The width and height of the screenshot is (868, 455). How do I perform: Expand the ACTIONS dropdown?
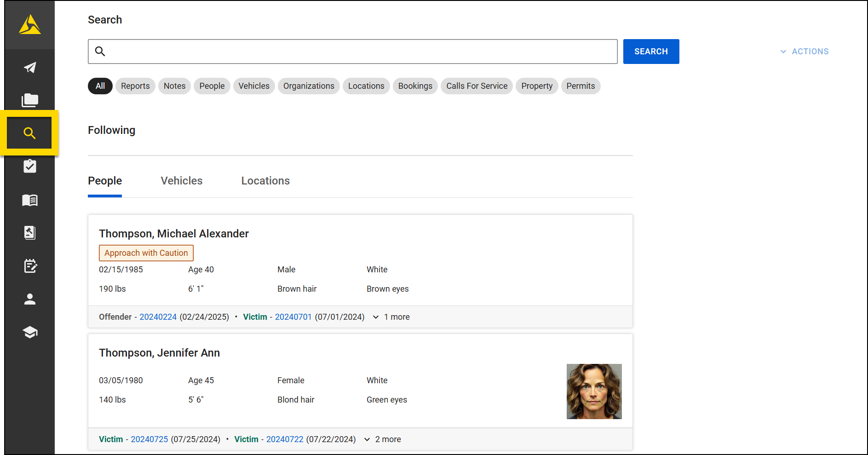[x=804, y=51]
